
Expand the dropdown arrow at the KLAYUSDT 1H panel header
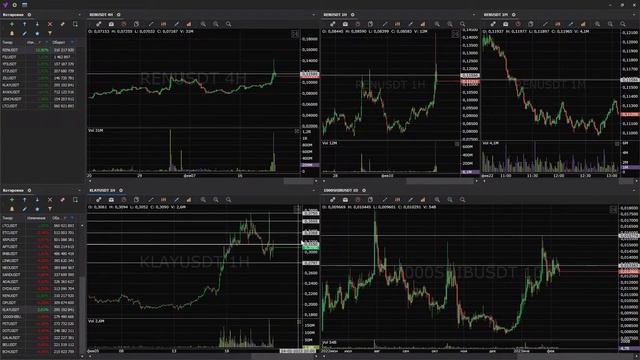click(313, 190)
